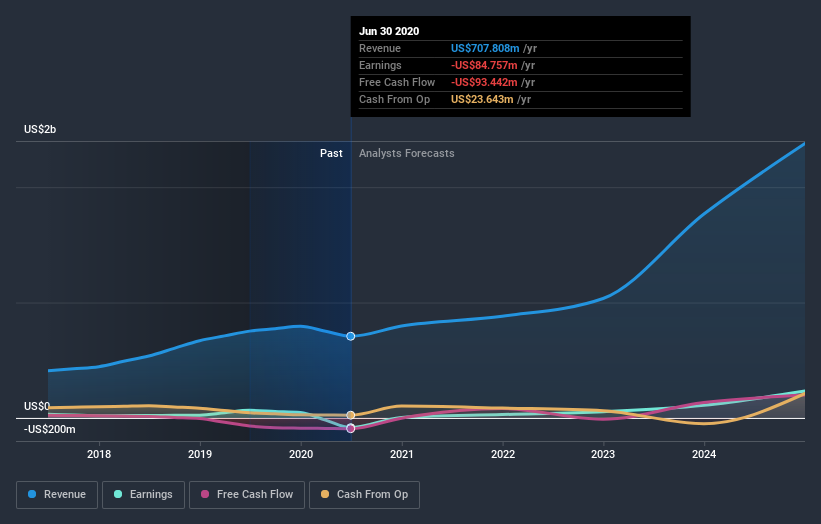Select the 2023 x-axis label

click(603, 454)
